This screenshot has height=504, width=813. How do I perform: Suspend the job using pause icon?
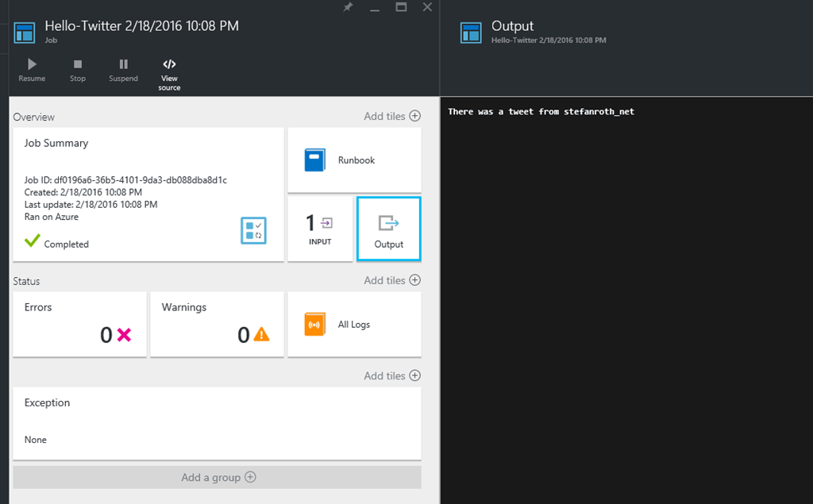click(123, 64)
